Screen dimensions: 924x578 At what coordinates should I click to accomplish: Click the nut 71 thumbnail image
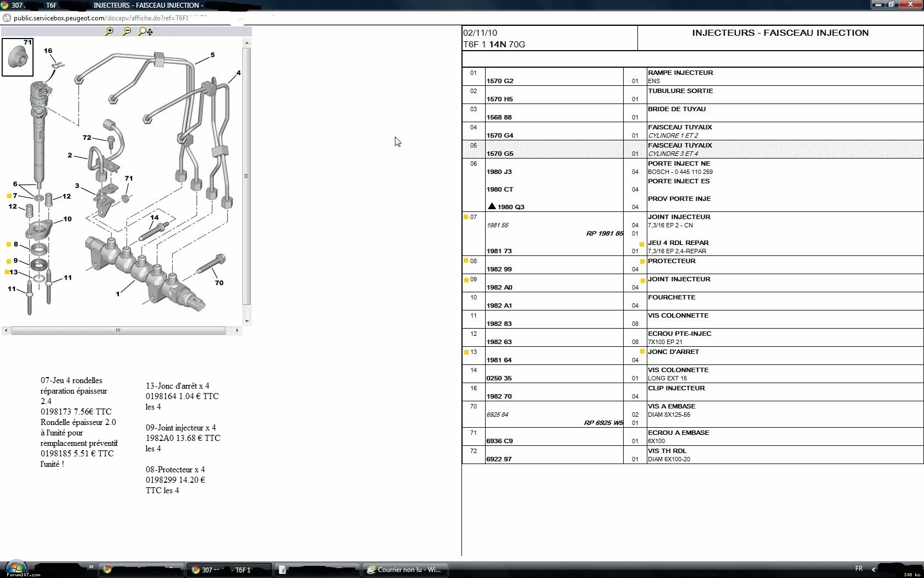pos(18,57)
